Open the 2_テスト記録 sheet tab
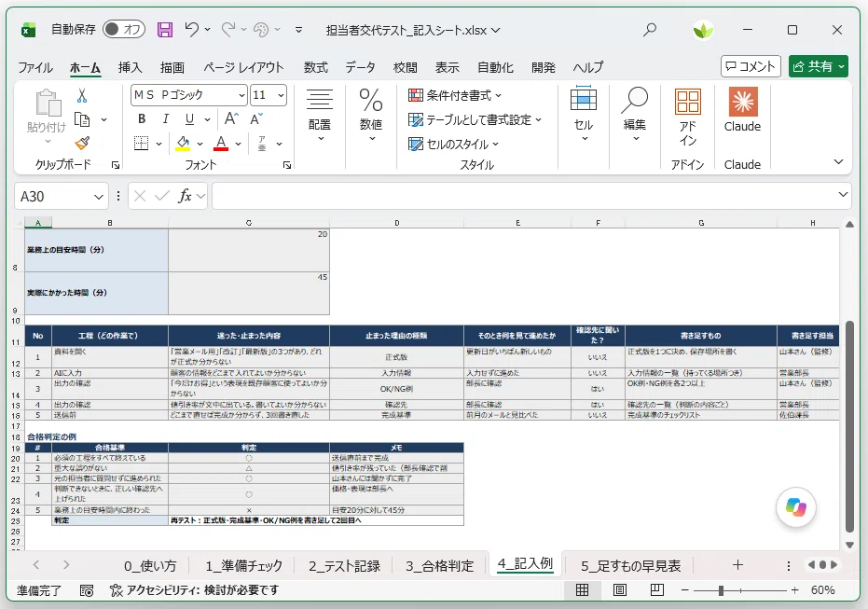The width and height of the screenshot is (868, 609). tap(344, 566)
